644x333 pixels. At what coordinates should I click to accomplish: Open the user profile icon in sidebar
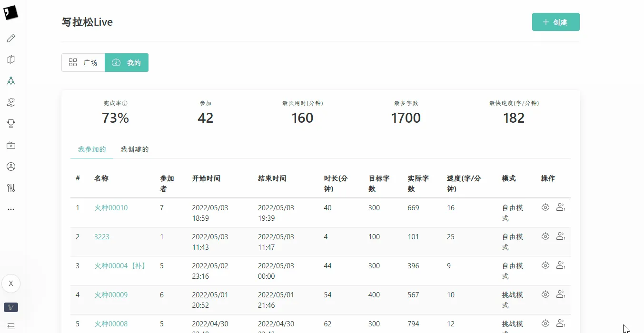click(x=11, y=166)
